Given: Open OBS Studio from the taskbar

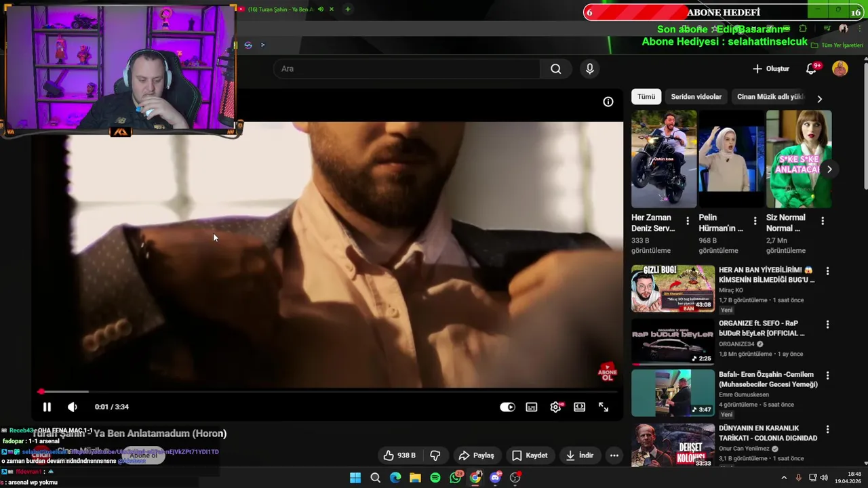Looking at the screenshot, I should click(x=515, y=478).
